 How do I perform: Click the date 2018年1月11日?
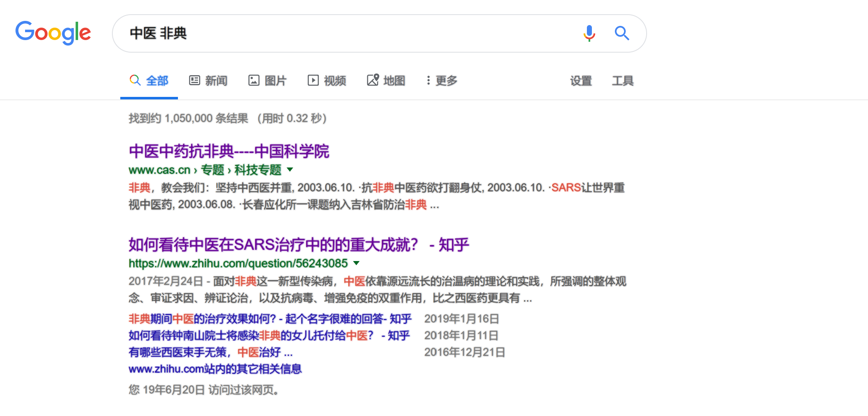461,335
